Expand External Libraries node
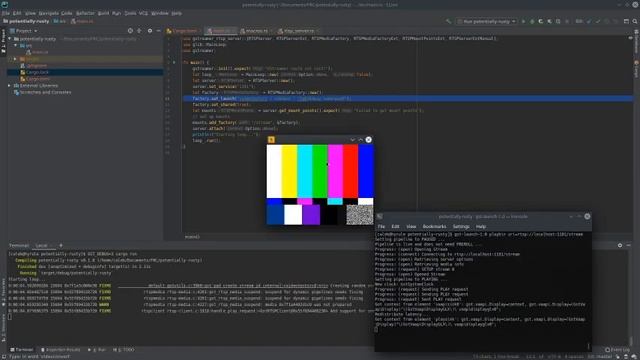640x360 pixels. [9, 86]
